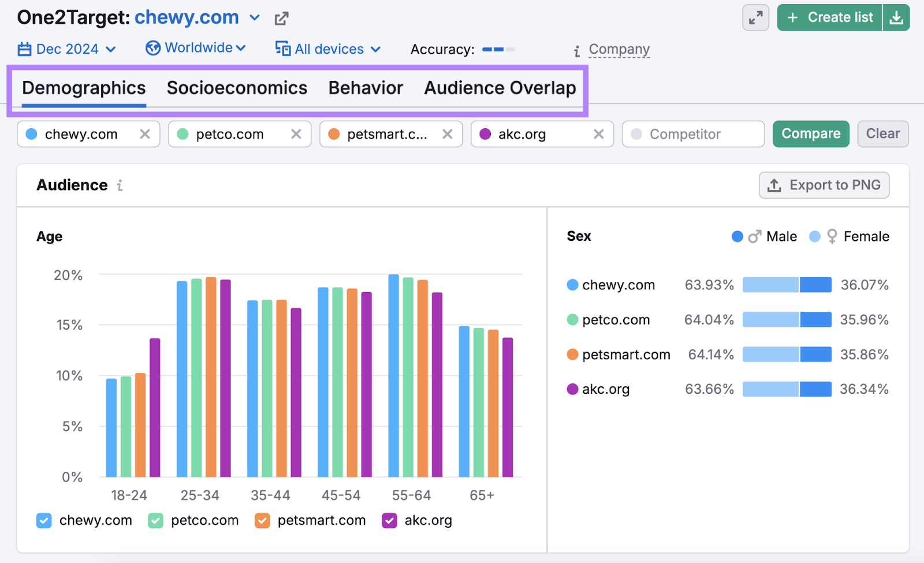Click the blue chewy.com bar for 55-64
The image size is (924, 563).
pyautogui.click(x=394, y=376)
